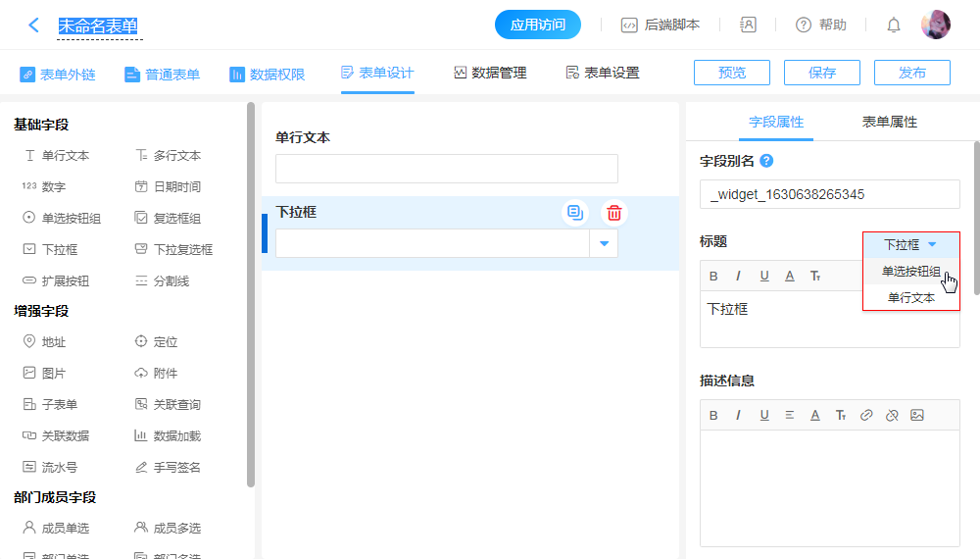980x559 pixels.
Task: Click the 字段别名 input field
Action: coord(829,194)
